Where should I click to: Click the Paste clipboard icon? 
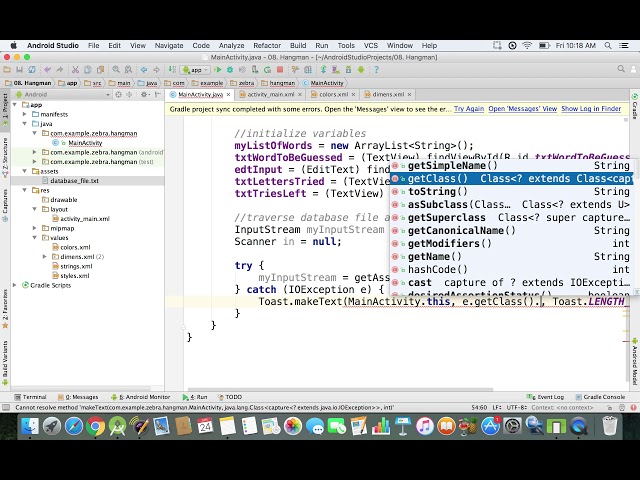100,70
